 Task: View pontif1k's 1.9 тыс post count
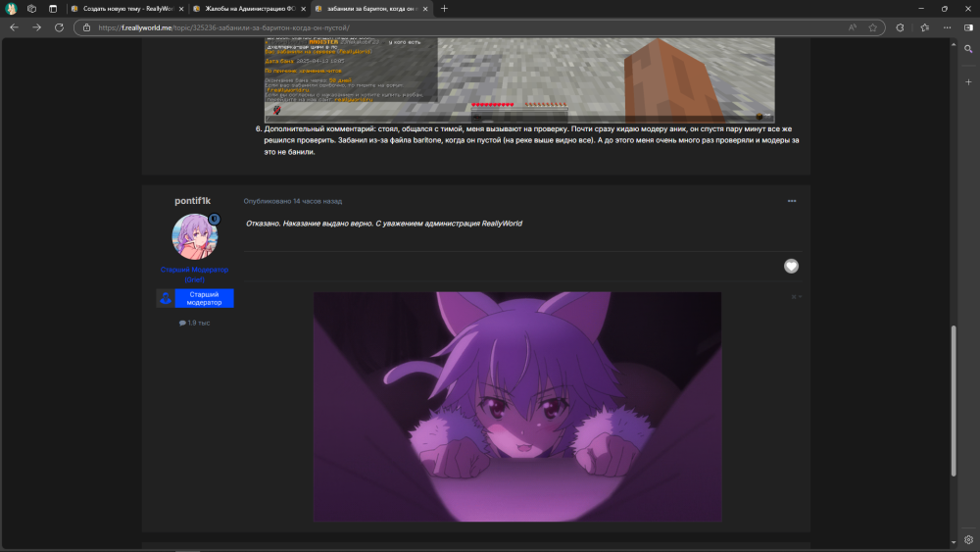(194, 323)
